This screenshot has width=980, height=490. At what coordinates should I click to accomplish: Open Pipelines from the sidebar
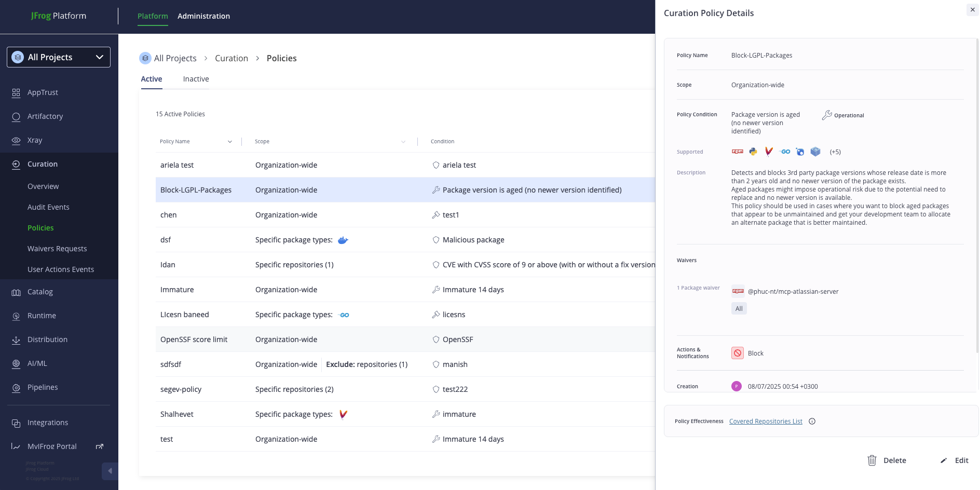[x=43, y=387]
